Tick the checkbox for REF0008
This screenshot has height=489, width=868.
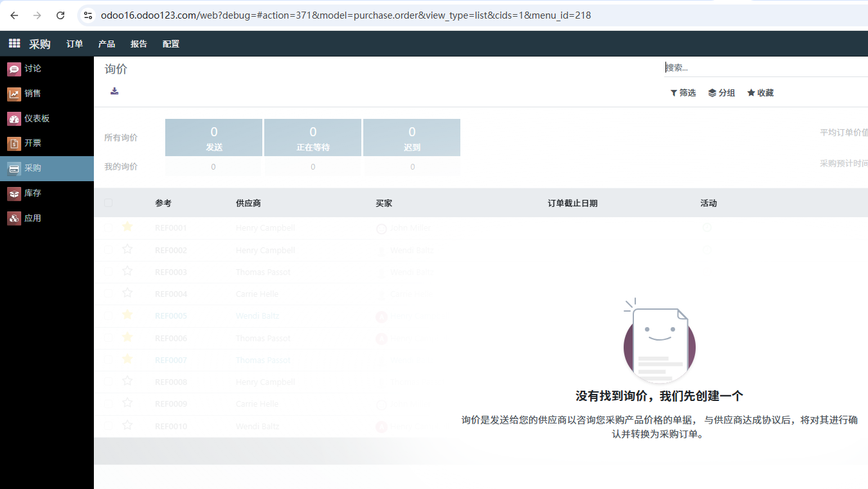(108, 382)
